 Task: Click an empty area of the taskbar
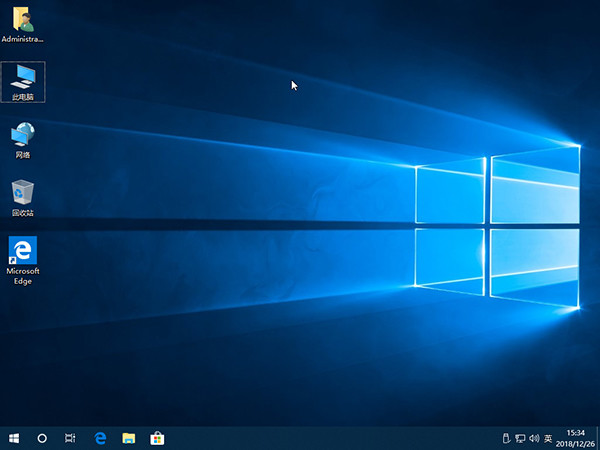point(330,438)
